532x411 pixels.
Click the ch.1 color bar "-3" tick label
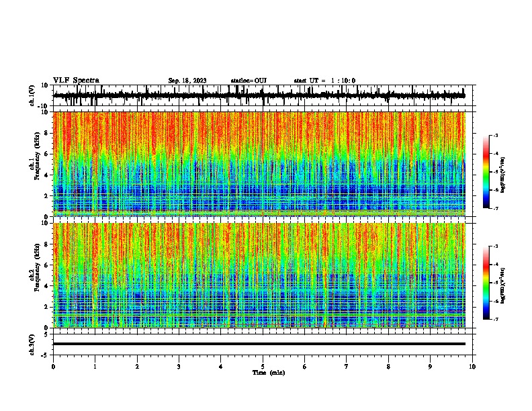495,135
